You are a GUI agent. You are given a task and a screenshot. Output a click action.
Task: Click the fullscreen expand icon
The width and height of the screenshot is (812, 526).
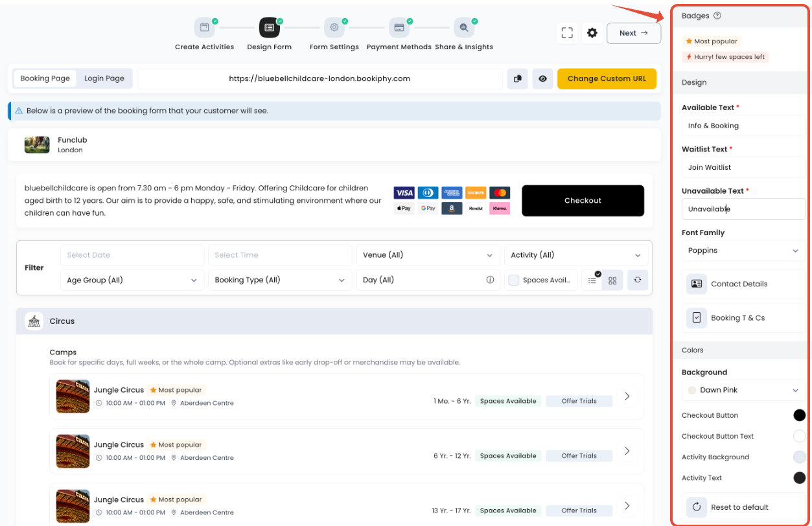pyautogui.click(x=567, y=33)
